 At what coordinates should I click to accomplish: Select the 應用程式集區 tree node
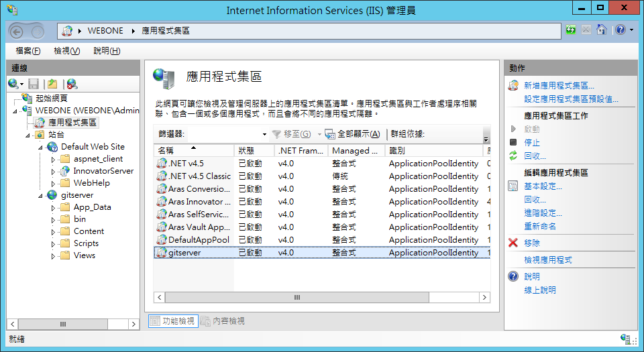pyautogui.click(x=72, y=122)
